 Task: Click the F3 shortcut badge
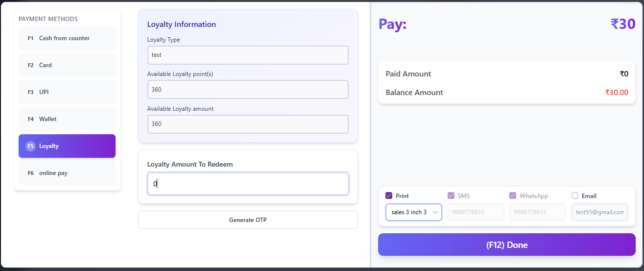click(x=30, y=92)
